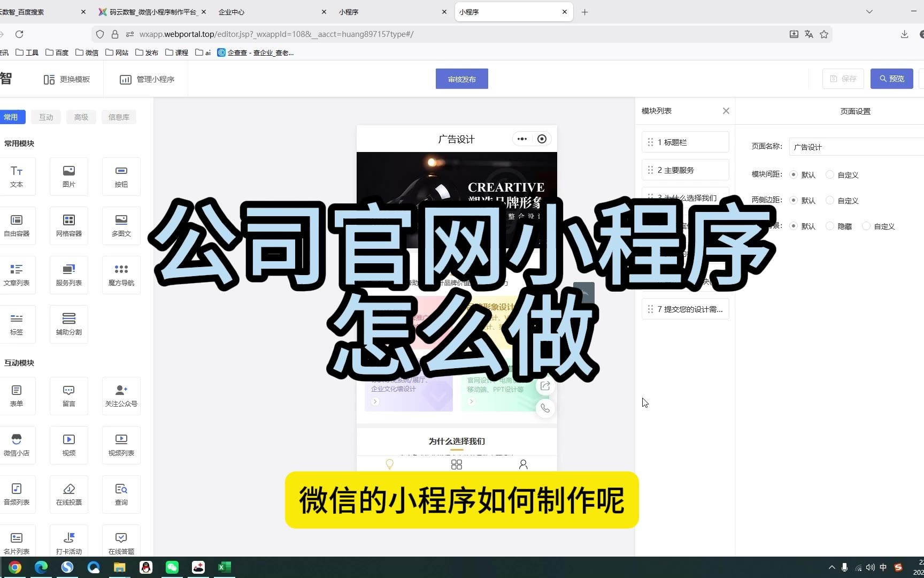The height and width of the screenshot is (578, 924).
Task: Add the 查询 query module
Action: pos(121,495)
